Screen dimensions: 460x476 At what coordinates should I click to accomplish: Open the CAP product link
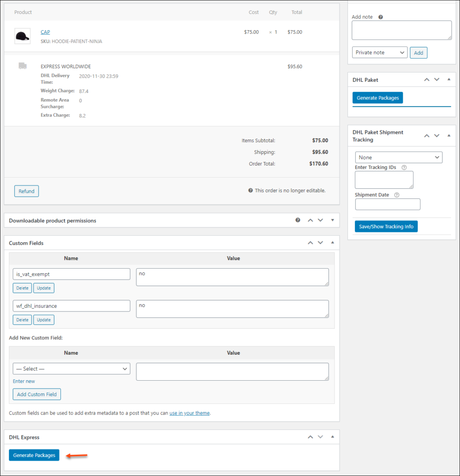(45, 32)
